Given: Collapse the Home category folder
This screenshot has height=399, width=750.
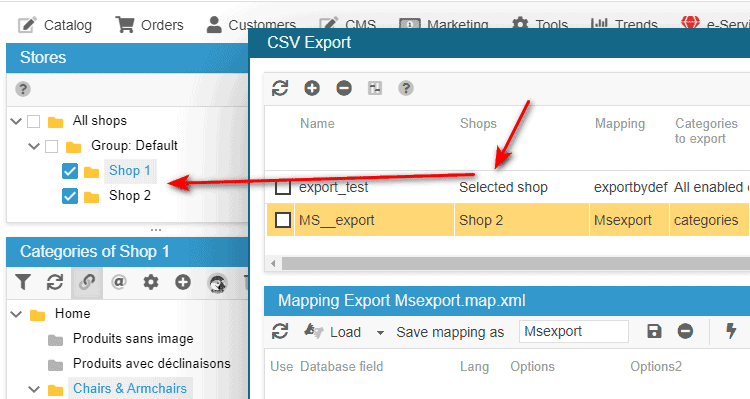Looking at the screenshot, I should coord(16,314).
